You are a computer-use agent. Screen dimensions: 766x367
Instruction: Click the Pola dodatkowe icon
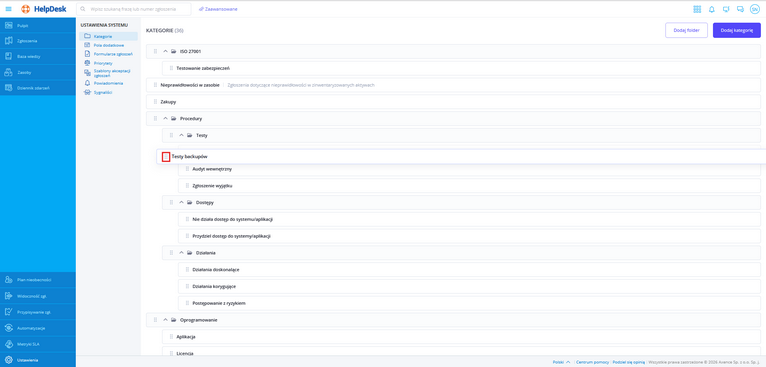87,45
